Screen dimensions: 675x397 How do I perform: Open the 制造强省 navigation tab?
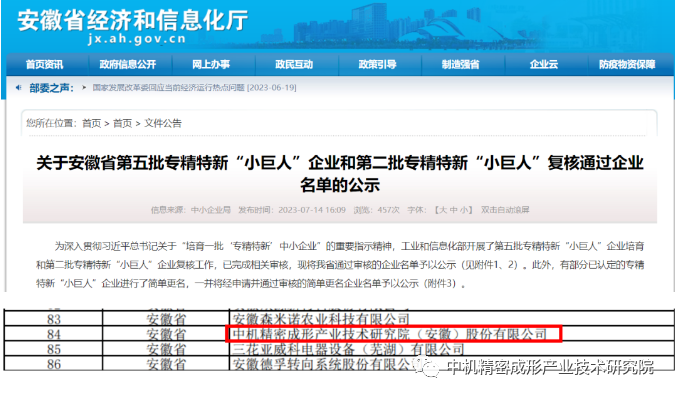[460, 65]
